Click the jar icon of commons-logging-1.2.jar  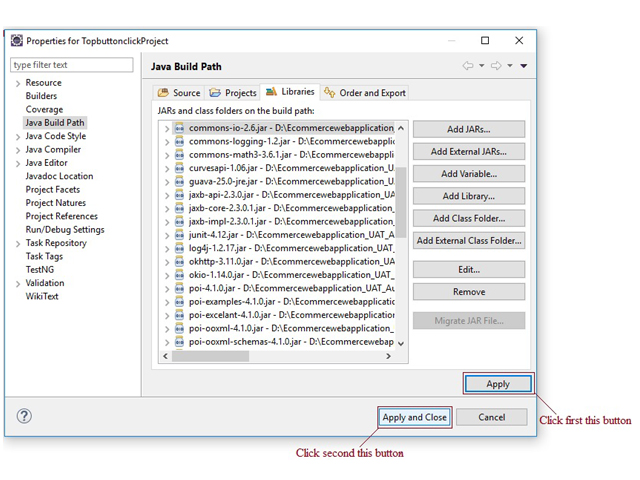tap(180, 142)
